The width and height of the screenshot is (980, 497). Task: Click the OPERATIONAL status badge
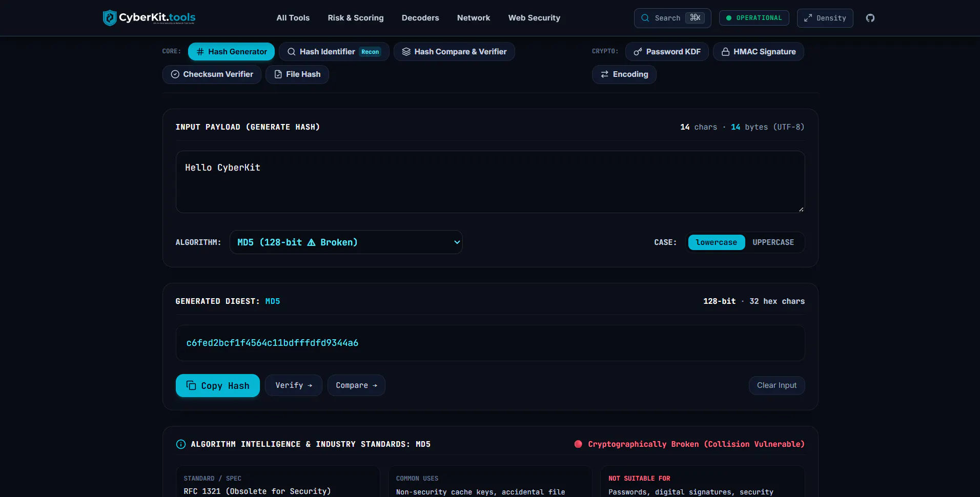(x=753, y=18)
